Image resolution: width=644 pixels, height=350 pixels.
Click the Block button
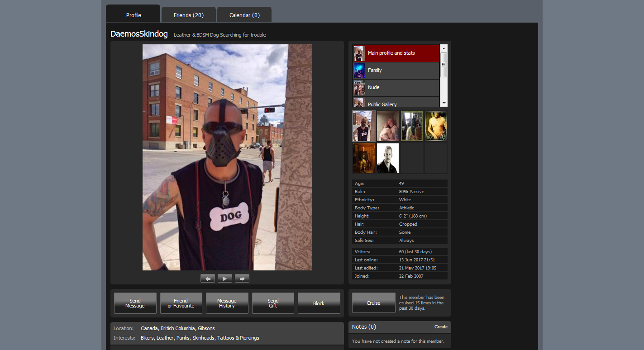pos(319,303)
